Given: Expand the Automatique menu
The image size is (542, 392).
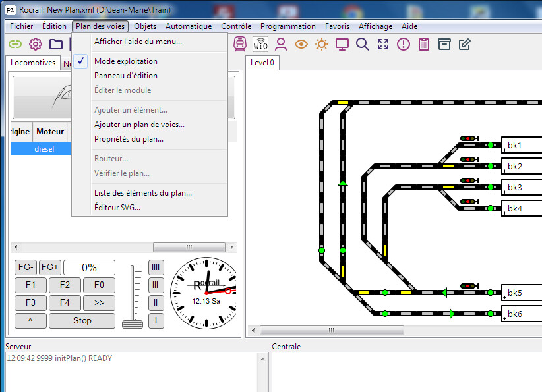Looking at the screenshot, I should coord(189,26).
